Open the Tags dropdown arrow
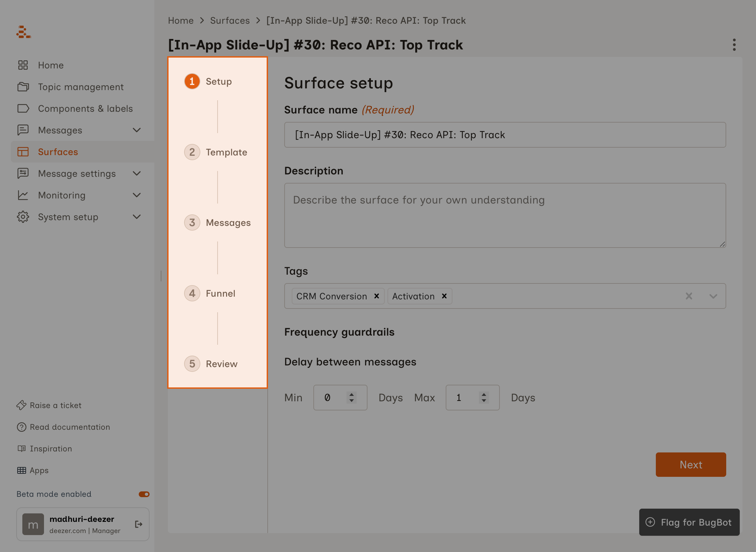The height and width of the screenshot is (552, 756). 713,296
